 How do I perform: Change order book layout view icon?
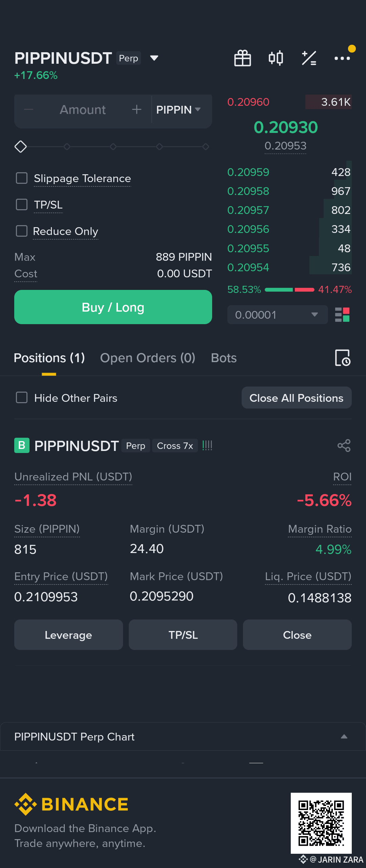coord(342,315)
